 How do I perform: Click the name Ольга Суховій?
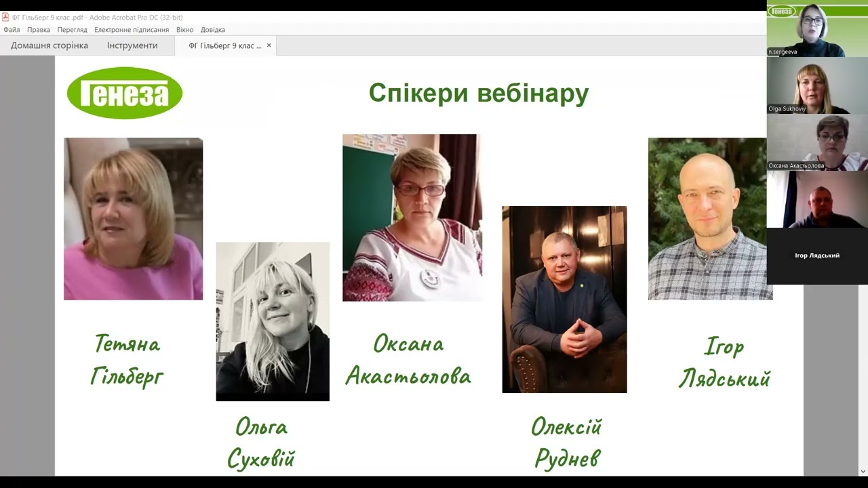(261, 443)
